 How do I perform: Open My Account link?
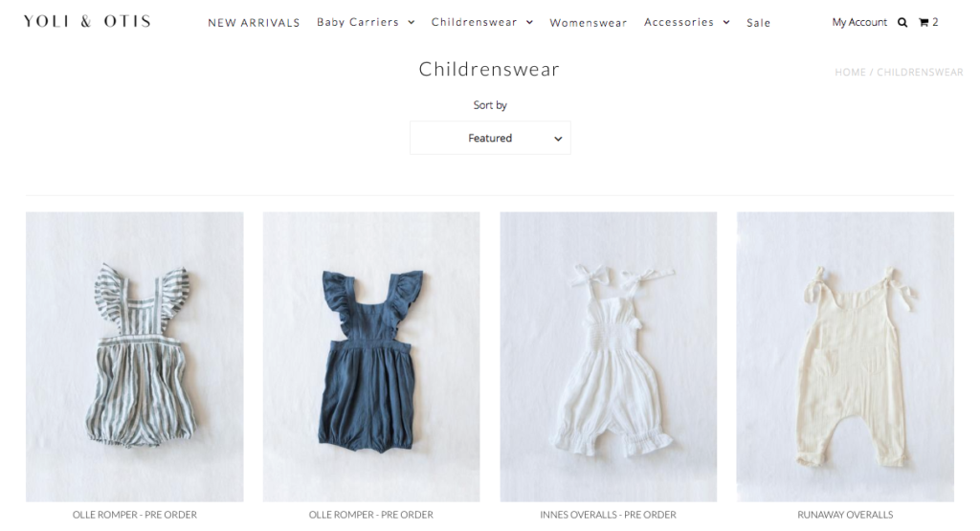pos(859,23)
